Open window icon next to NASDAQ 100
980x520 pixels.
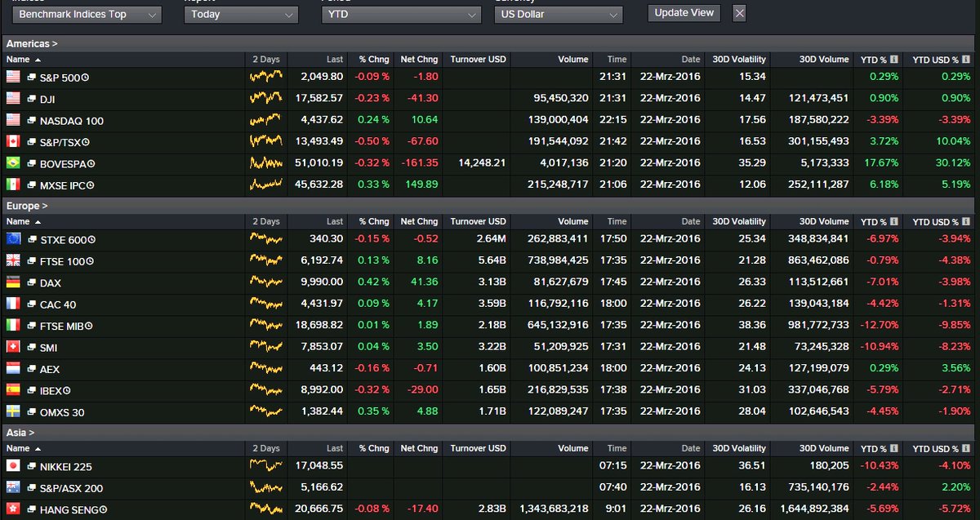pos(31,121)
